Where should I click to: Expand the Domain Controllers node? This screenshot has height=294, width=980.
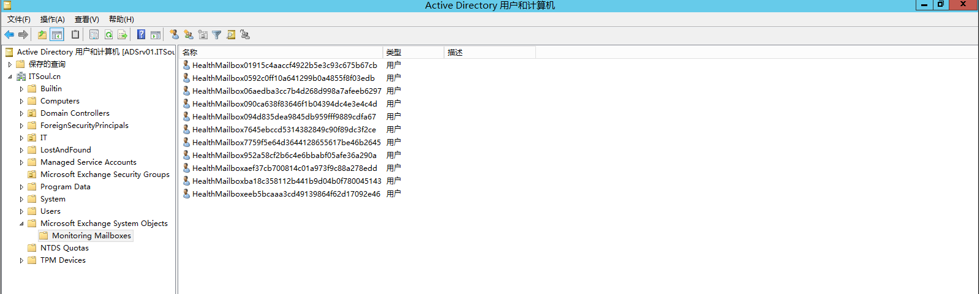[x=21, y=113]
